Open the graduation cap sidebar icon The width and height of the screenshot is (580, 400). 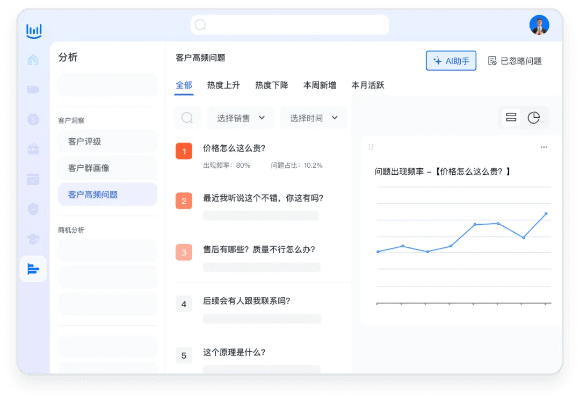point(33,239)
